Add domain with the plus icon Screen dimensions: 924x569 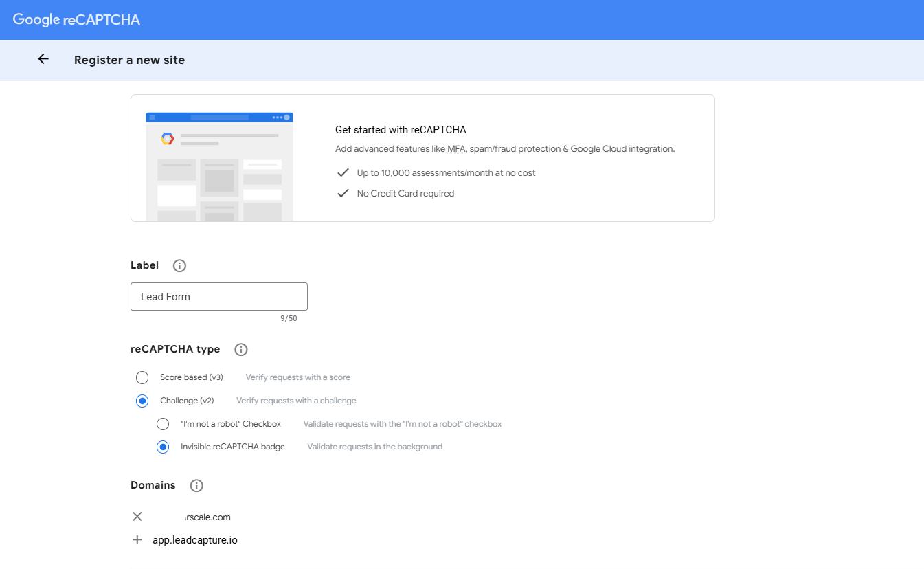coord(137,540)
